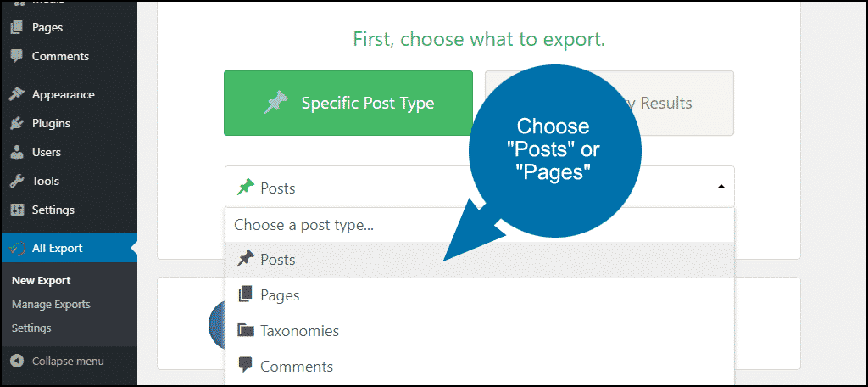868x387 pixels.
Task: Click the Appearance paintbrush icon
Action: [x=17, y=94]
